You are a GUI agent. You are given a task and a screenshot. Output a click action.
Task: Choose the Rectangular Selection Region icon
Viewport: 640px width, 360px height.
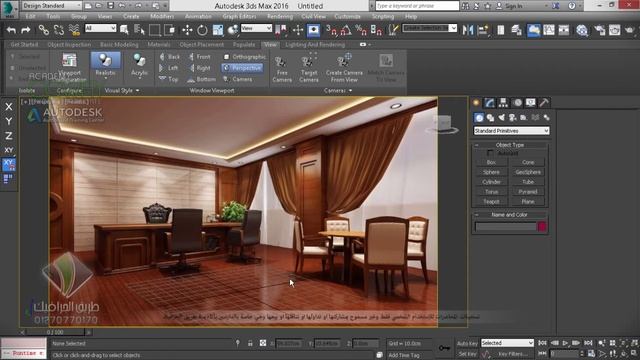154,30
